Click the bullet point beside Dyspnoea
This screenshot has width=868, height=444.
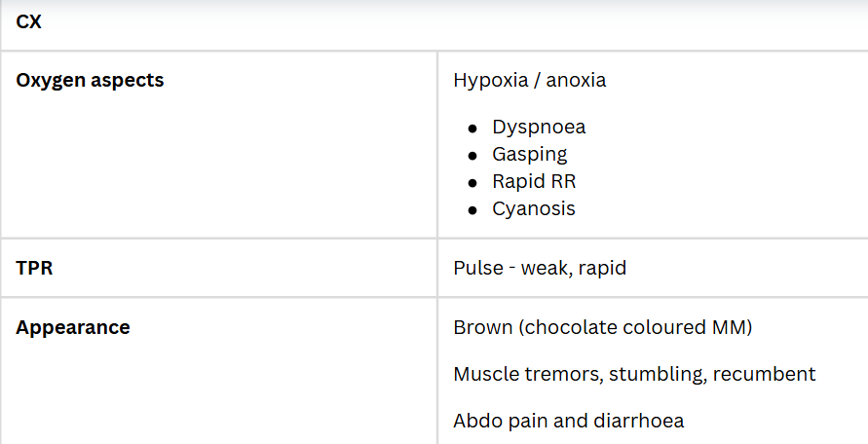472,128
